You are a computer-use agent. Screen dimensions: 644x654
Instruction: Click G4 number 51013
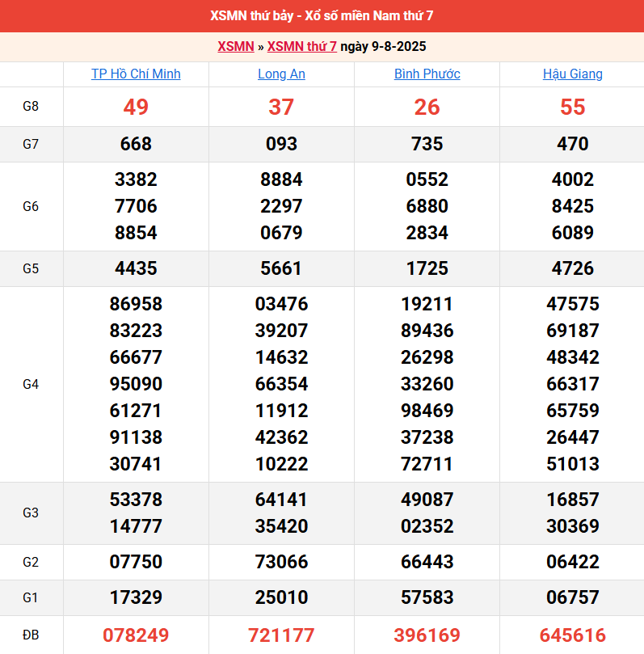573,464
